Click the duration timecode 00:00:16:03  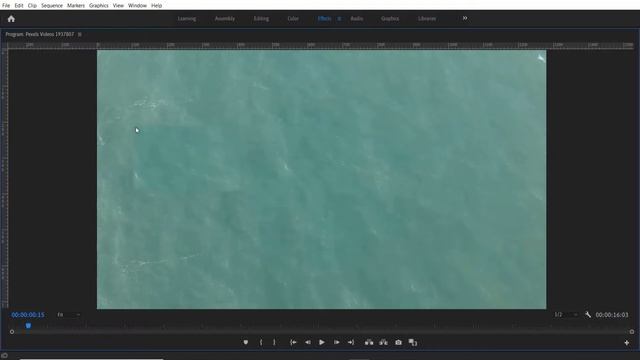(x=612, y=315)
